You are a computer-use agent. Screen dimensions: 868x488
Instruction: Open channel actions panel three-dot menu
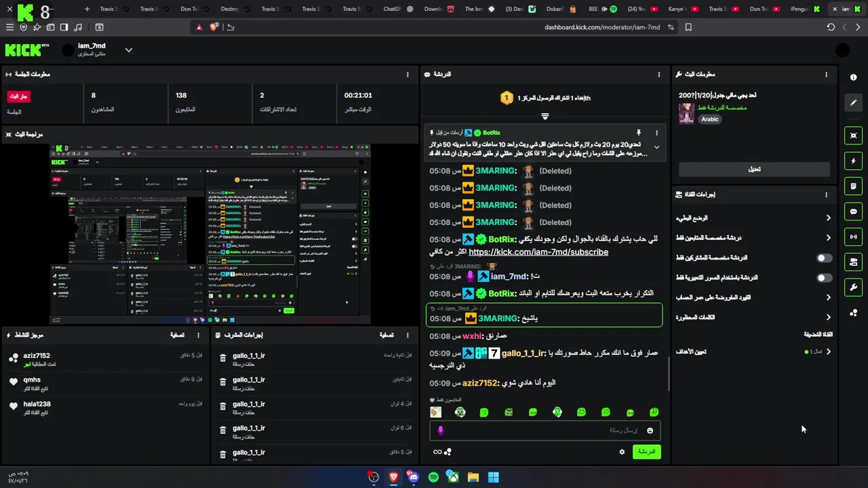point(826,195)
